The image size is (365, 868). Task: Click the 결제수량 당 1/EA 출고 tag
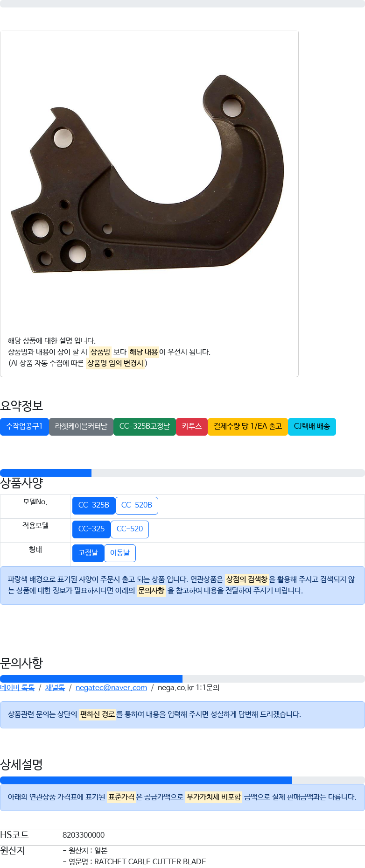pos(248,426)
